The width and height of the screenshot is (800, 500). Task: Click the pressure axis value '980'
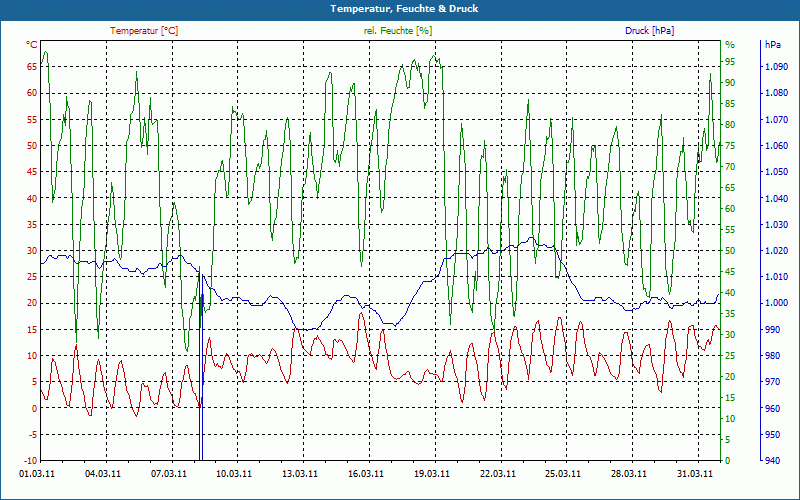coord(773,356)
